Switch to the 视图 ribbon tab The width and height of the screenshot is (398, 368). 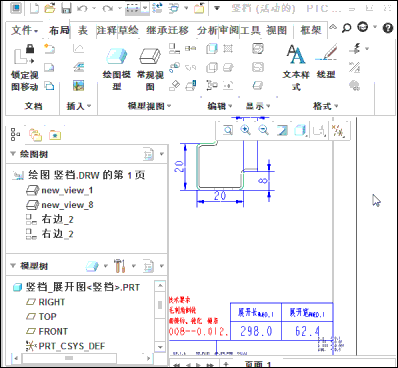tap(277, 31)
